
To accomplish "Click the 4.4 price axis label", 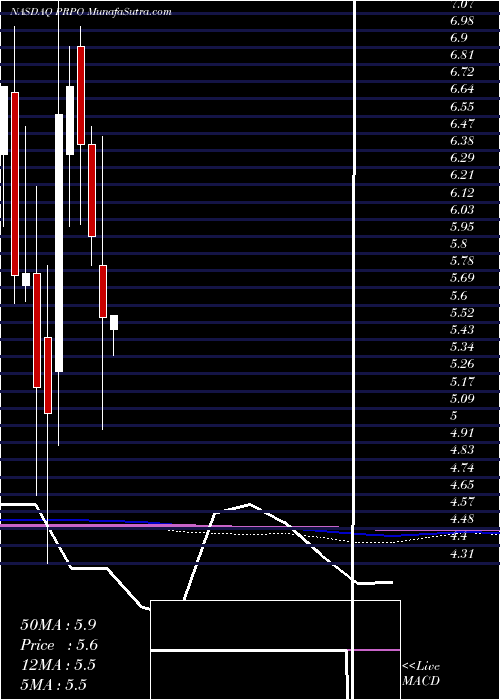I will pos(458,536).
